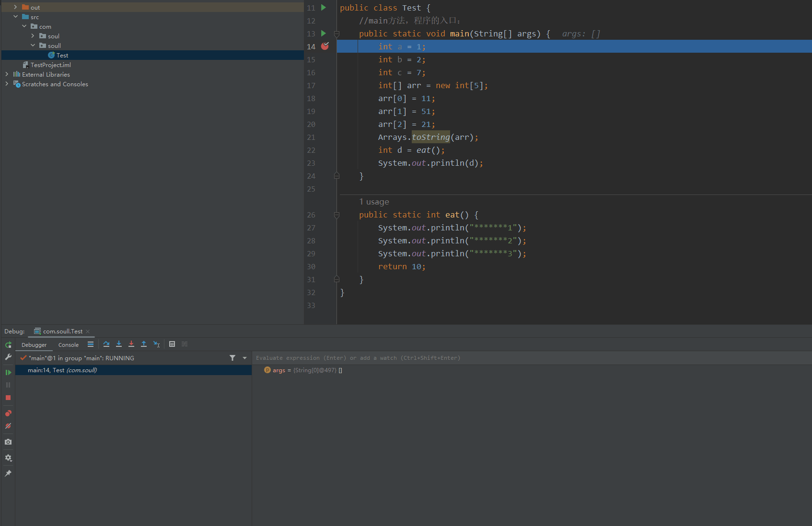Select Scratches and Consoles in project tree

click(x=50, y=84)
